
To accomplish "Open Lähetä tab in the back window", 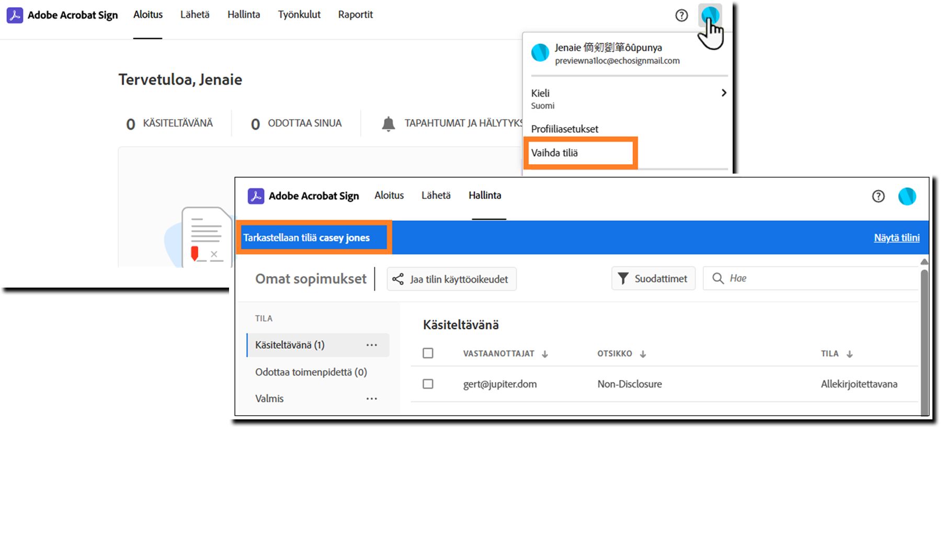I will click(x=195, y=15).
